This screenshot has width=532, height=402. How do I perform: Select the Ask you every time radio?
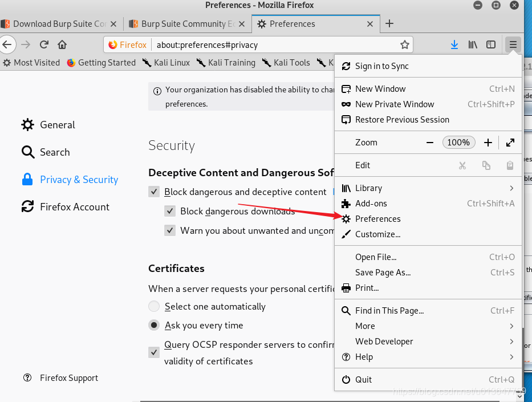click(x=154, y=326)
